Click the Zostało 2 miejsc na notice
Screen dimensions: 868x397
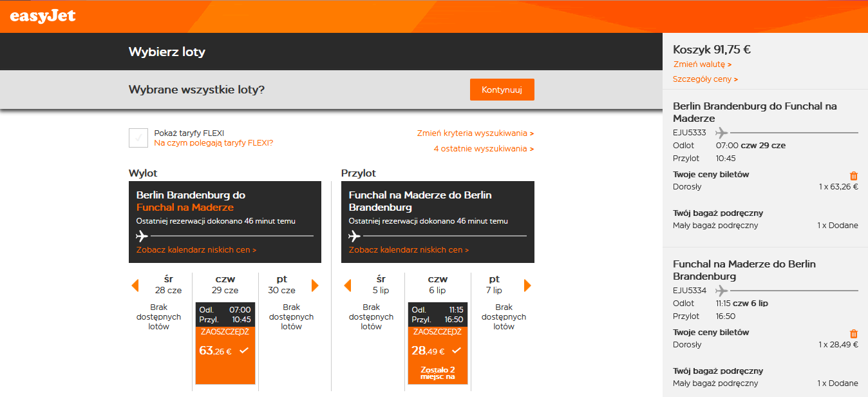438,373
